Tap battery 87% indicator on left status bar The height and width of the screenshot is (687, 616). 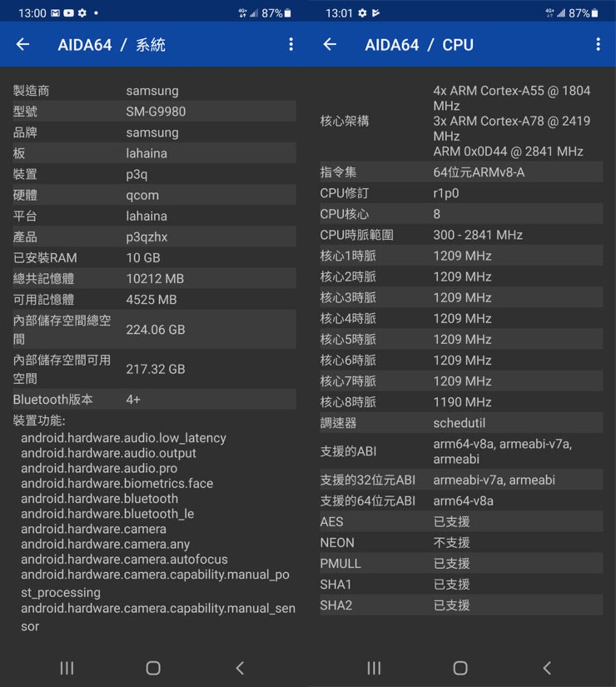pyautogui.click(x=277, y=13)
